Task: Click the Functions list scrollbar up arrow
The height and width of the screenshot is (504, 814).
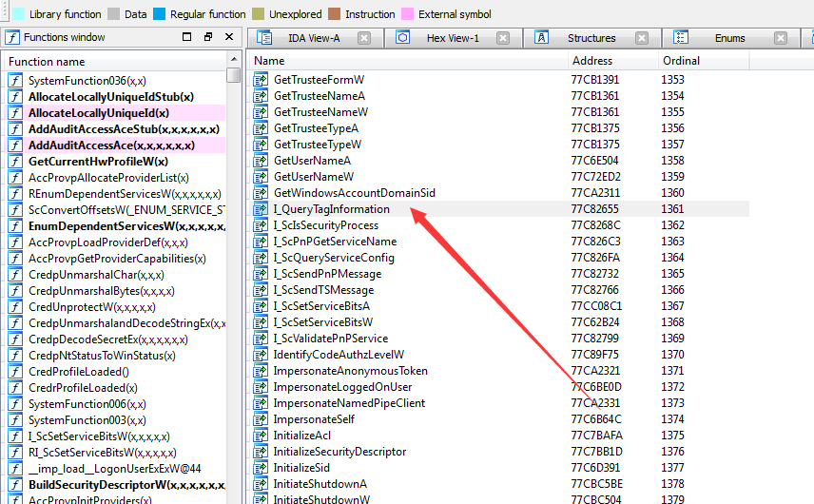Action: tap(234, 59)
